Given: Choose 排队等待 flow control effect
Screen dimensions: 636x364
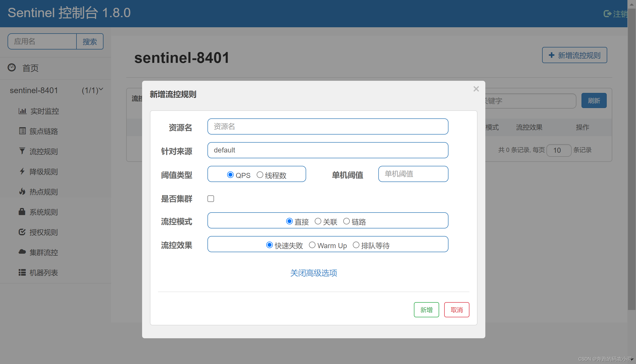Looking at the screenshot, I should pos(356,245).
